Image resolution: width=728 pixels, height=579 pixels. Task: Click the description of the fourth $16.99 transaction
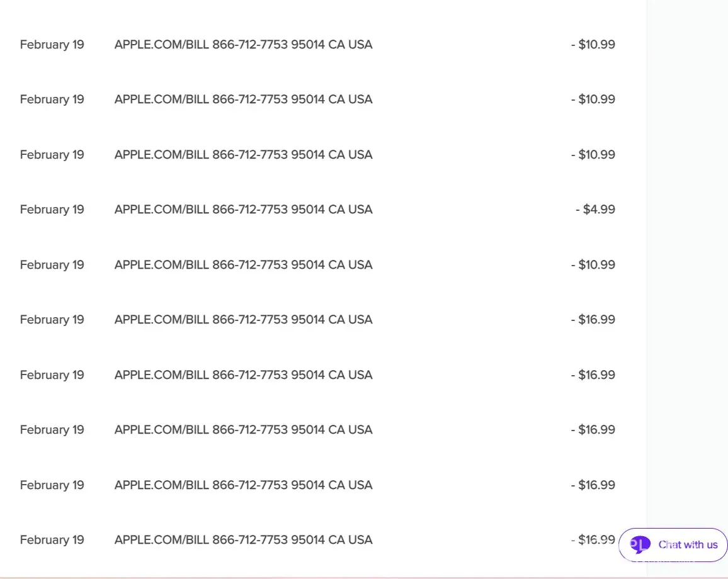pyautogui.click(x=243, y=485)
